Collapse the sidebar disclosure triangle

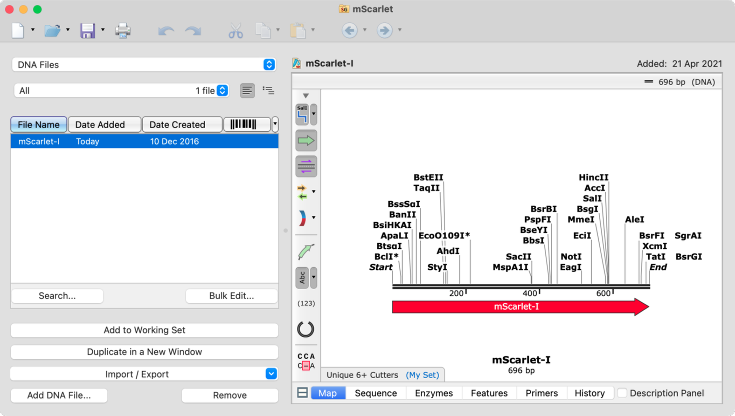click(306, 95)
